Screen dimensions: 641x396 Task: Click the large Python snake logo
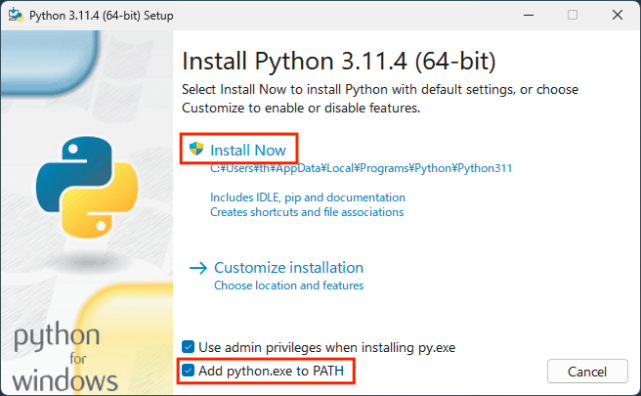click(x=87, y=187)
